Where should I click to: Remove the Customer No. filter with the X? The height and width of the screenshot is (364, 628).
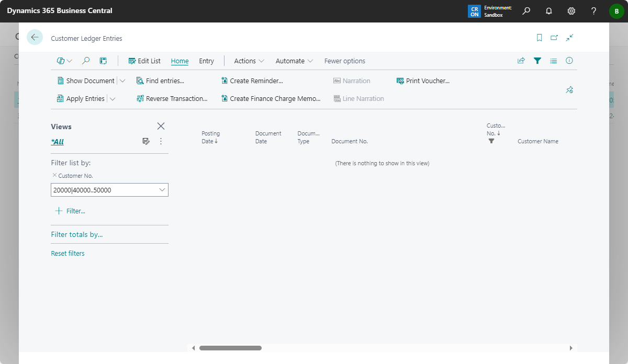tap(54, 175)
